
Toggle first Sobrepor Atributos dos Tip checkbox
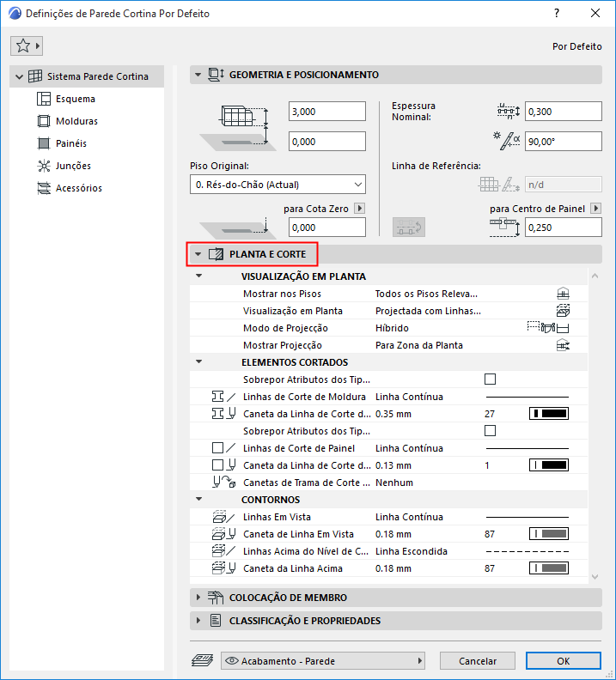click(490, 379)
